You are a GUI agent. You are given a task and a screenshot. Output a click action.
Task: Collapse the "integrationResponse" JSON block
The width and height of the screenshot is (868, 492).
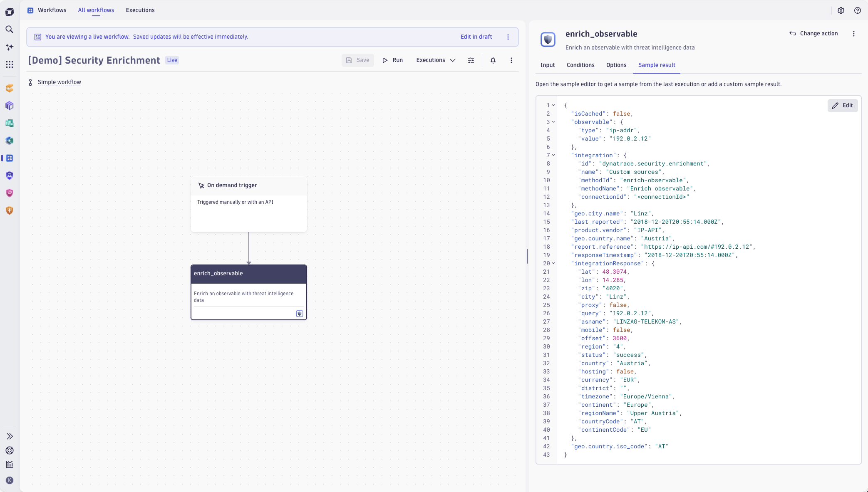[x=553, y=263]
